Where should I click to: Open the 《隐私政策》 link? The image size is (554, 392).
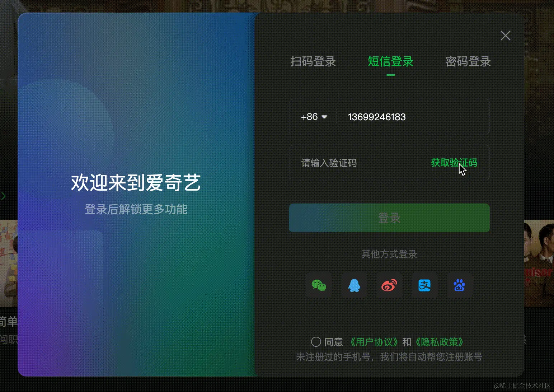(439, 342)
